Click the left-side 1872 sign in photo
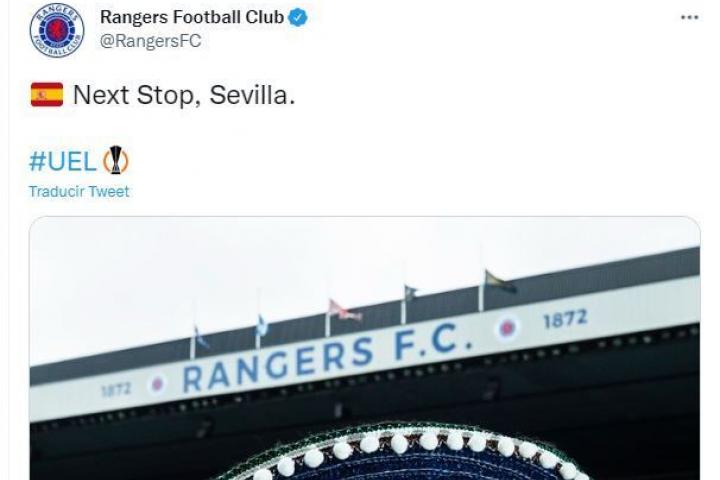This screenshot has width=720, height=480. 116,390
